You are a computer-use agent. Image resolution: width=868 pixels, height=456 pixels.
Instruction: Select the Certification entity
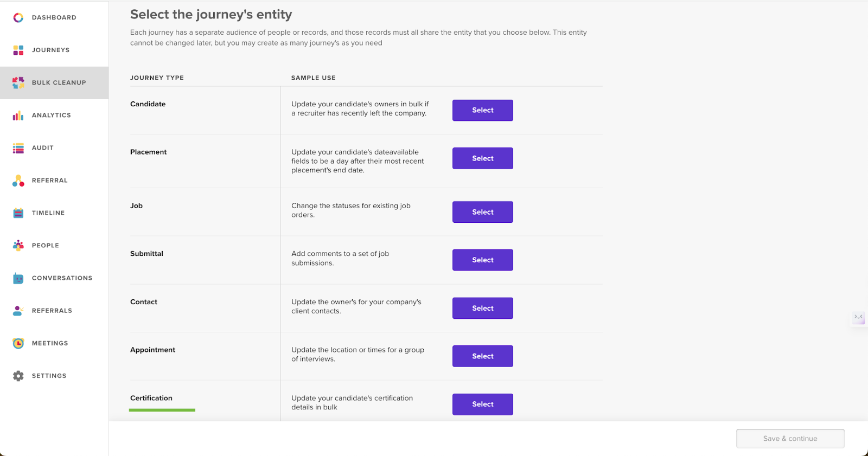483,404
